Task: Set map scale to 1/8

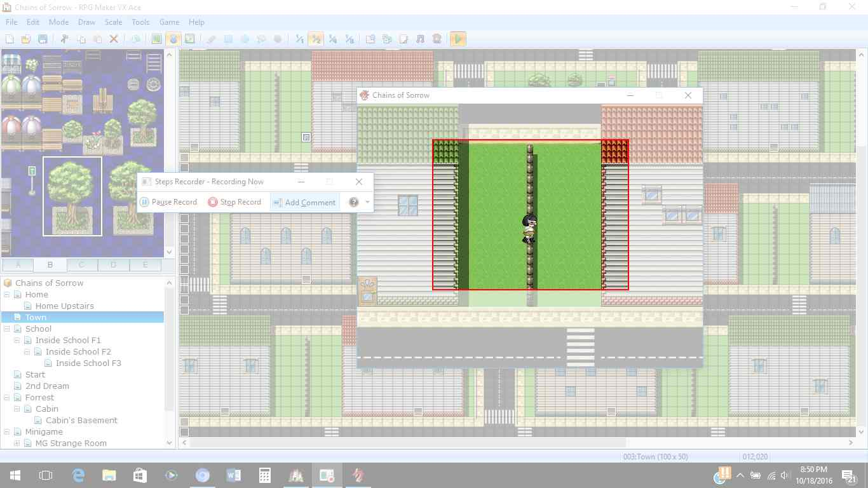Action: (349, 39)
